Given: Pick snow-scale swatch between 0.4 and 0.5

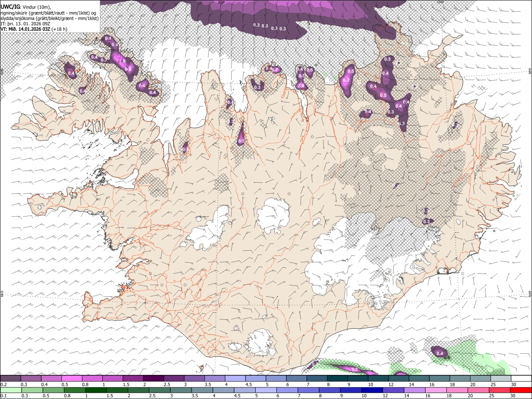Looking at the screenshot, I should point(52,378).
